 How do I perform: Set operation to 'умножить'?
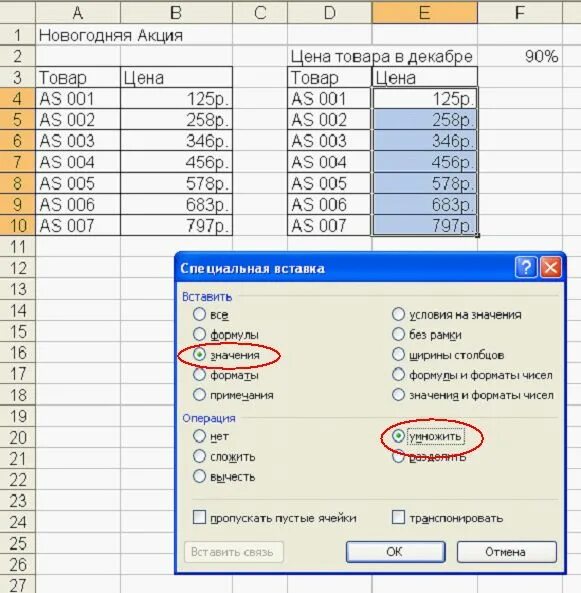click(398, 436)
